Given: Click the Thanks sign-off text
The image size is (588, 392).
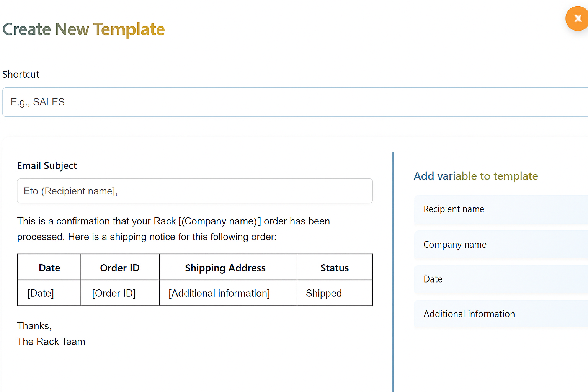Looking at the screenshot, I should click(34, 326).
